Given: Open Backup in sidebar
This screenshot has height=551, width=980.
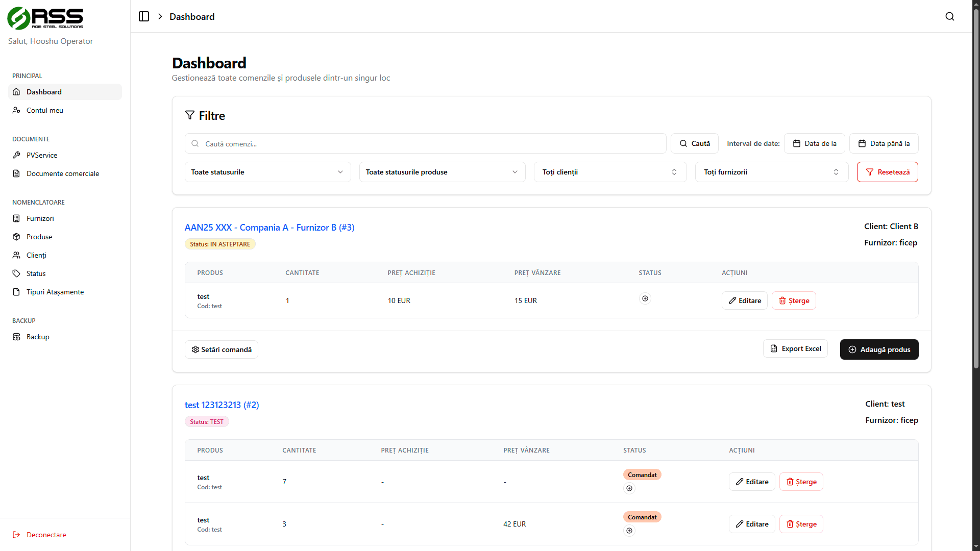Looking at the screenshot, I should click(x=65, y=337).
